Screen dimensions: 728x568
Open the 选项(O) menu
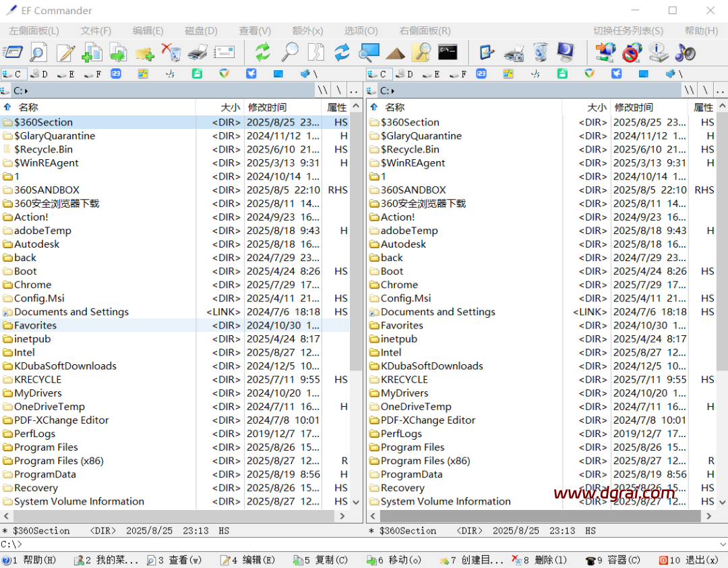coord(361,31)
